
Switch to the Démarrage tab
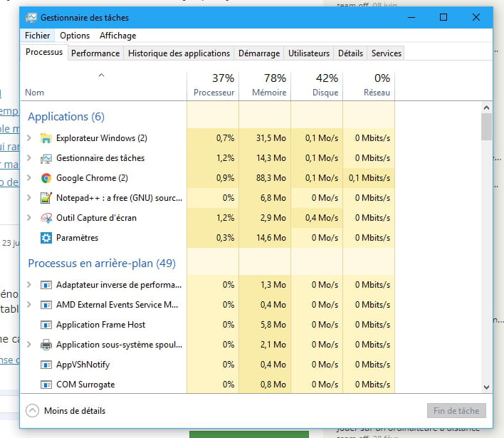coord(259,53)
